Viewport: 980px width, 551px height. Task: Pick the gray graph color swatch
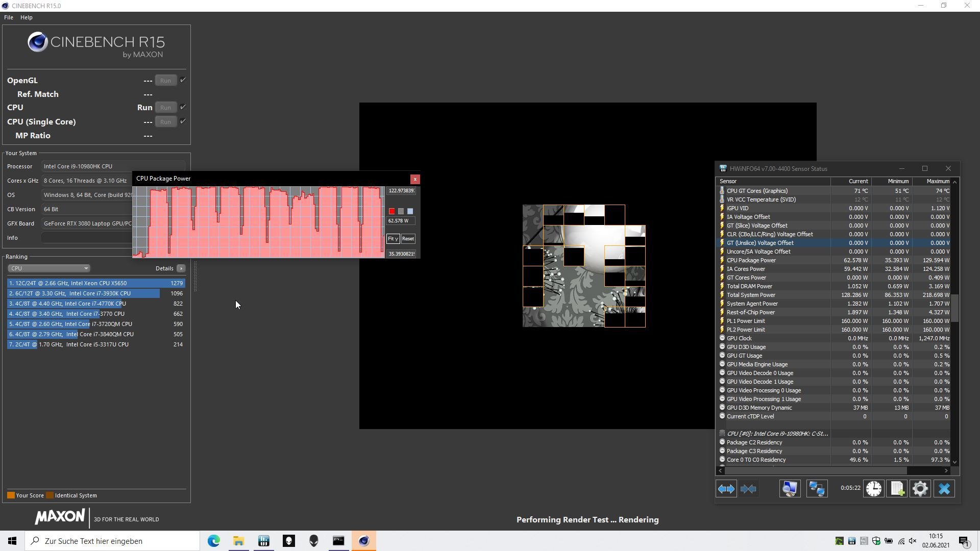[x=401, y=211]
